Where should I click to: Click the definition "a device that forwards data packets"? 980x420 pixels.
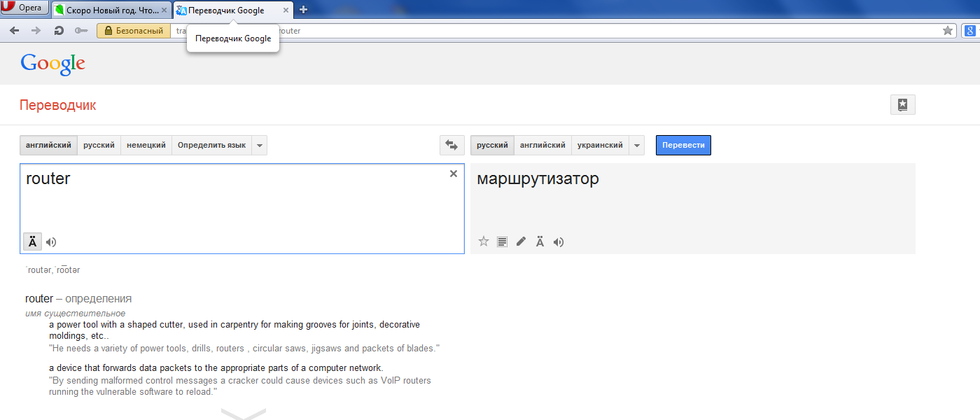216,368
